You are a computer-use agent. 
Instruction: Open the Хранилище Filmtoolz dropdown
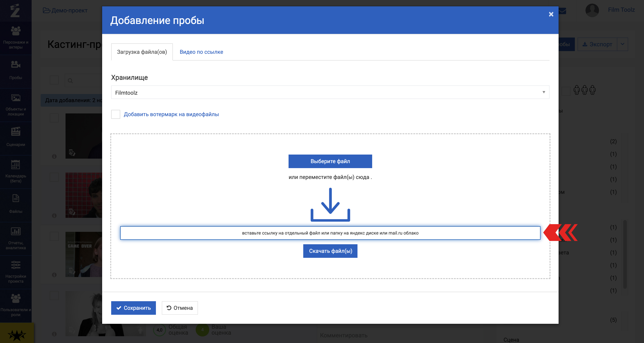[330, 92]
